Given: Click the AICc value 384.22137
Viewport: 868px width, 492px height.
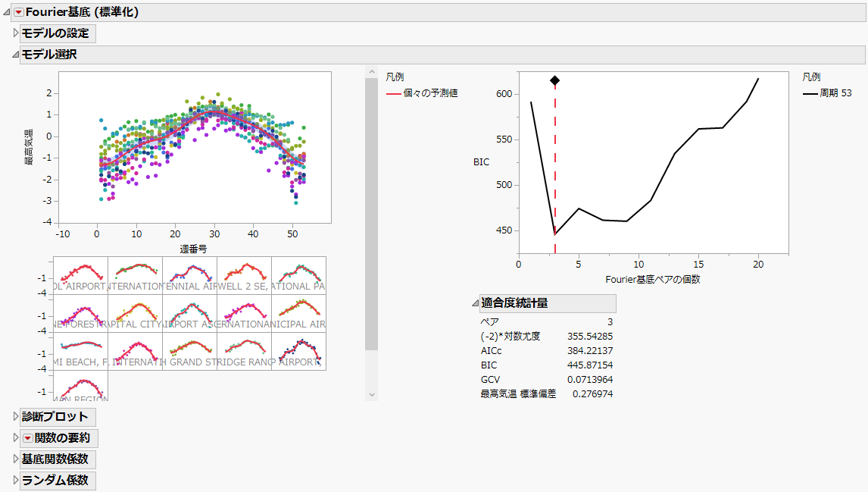Looking at the screenshot, I should coord(589,351).
